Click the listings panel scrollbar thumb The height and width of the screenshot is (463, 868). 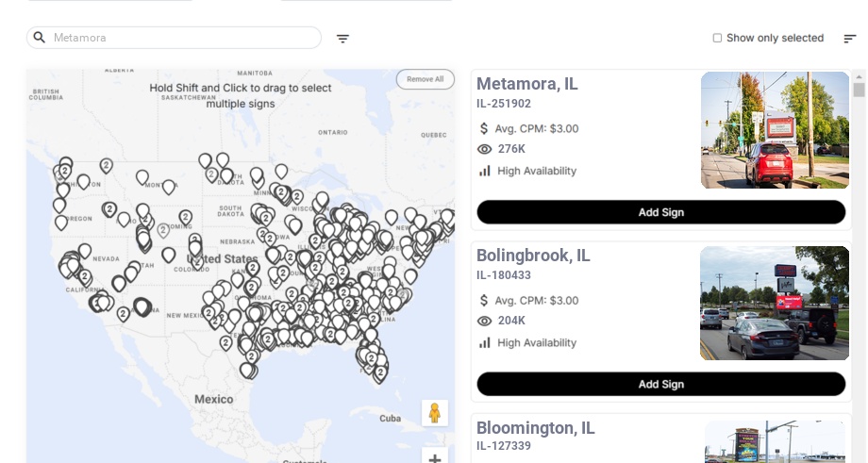tap(859, 90)
